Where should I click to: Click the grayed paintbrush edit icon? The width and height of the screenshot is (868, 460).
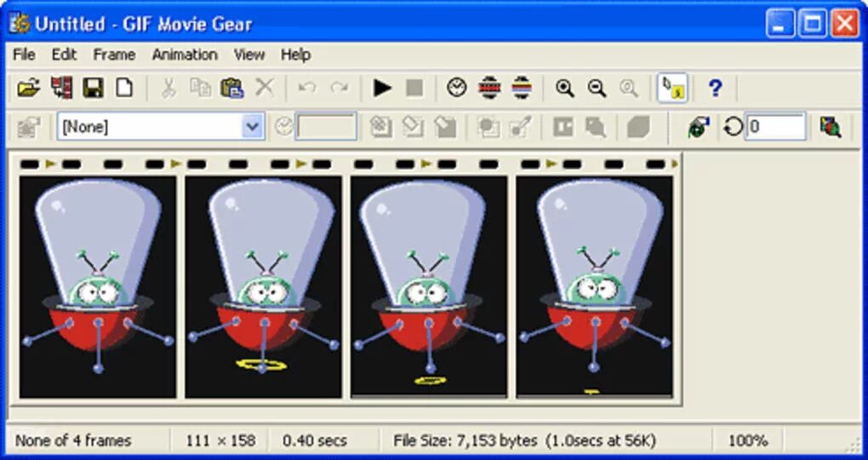[x=520, y=127]
